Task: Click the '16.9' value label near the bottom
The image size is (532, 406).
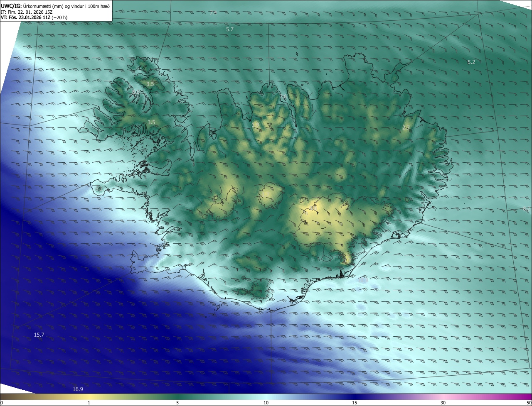Action: click(x=78, y=389)
